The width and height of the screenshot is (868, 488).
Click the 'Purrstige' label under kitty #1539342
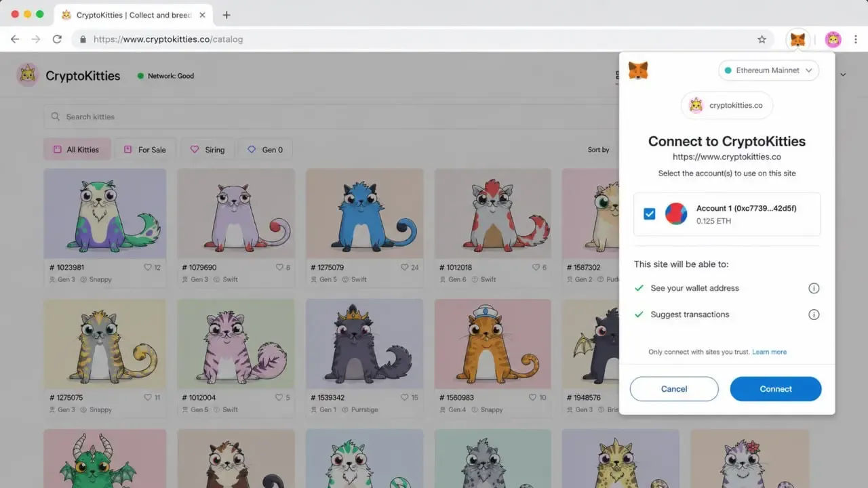tap(366, 409)
